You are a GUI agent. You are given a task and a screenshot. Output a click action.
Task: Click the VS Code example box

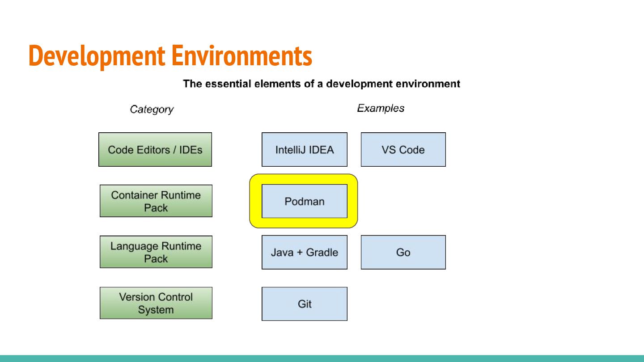pyautogui.click(x=403, y=149)
